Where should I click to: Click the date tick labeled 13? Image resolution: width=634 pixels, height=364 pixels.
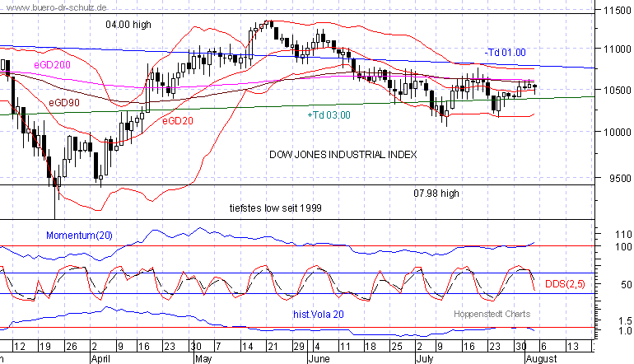[573, 347]
